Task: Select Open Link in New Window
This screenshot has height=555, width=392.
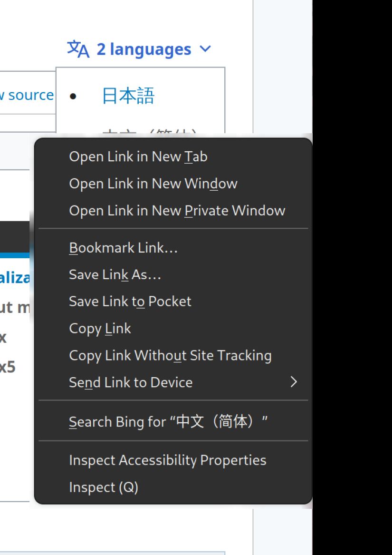Action: [153, 184]
